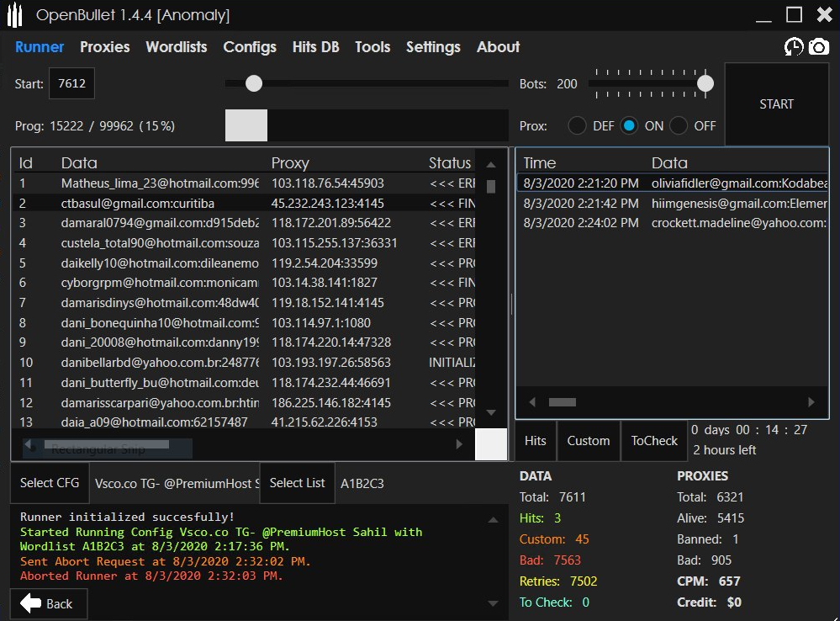Select runner row with proxy 103.114.97.1:1080

pos(244,323)
